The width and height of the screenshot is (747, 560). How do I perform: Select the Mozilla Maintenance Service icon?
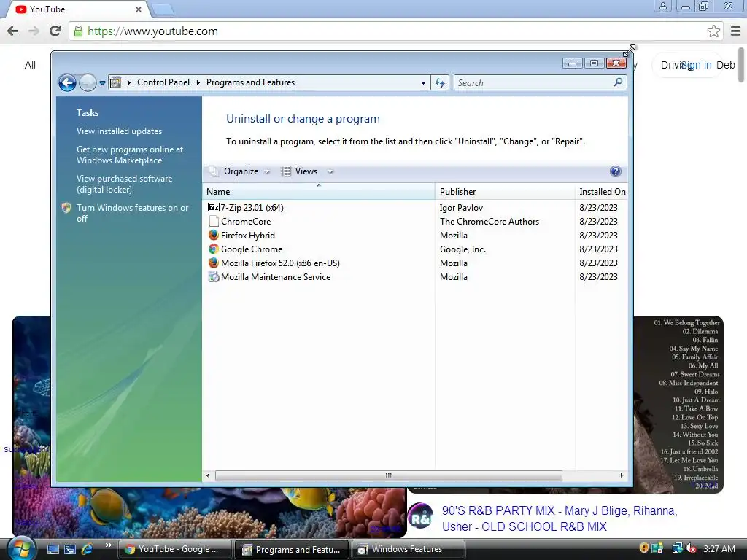[x=214, y=276]
